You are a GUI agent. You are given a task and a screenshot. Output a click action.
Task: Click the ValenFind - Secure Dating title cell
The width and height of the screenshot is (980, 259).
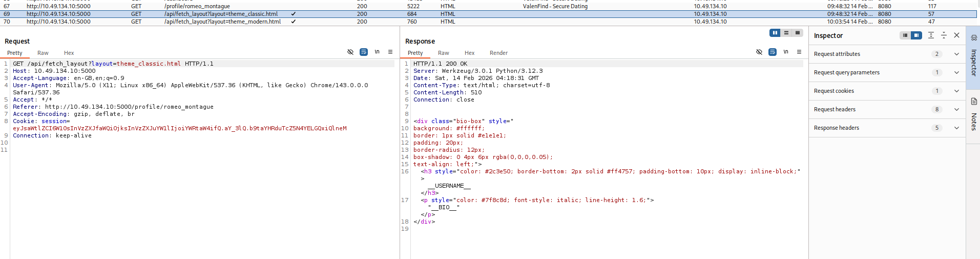[x=555, y=6]
